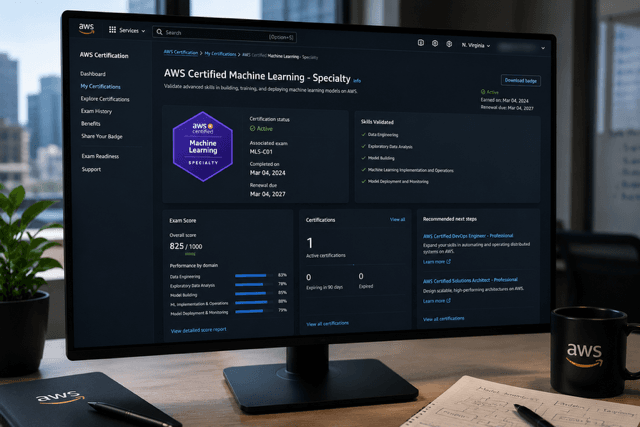Click the Info link beside the page title
Image resolution: width=640 pixels, height=427 pixels.
point(357,81)
